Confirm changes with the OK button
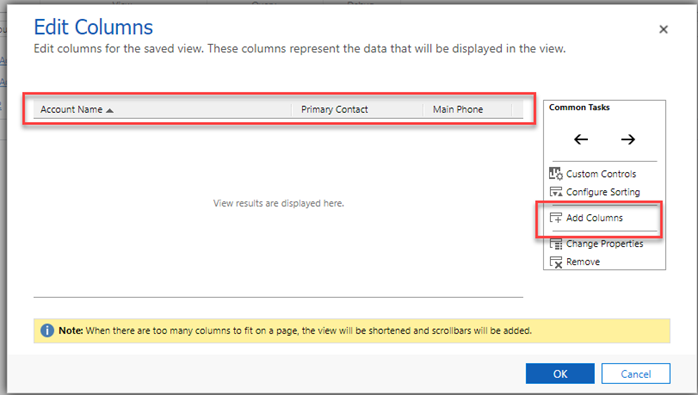 [x=560, y=374]
